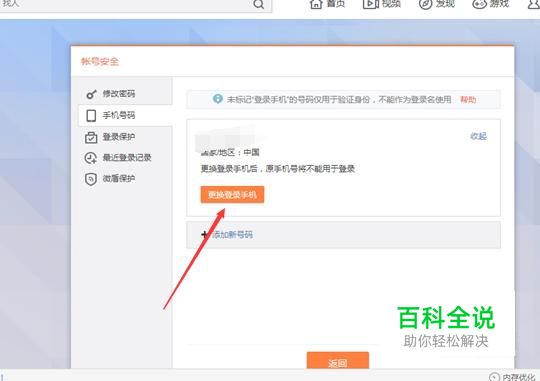Click the 游戏 label in top navigation
The width and height of the screenshot is (540, 381).
[x=499, y=4]
